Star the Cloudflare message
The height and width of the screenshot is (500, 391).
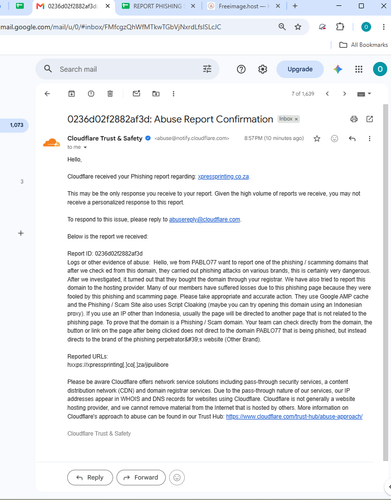pos(317,138)
